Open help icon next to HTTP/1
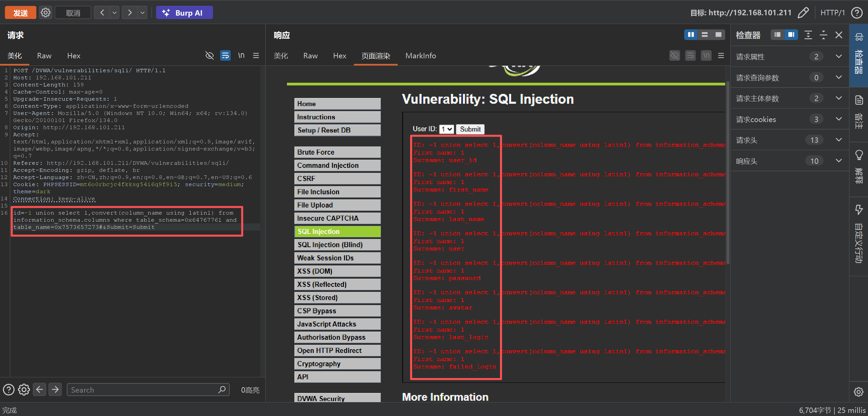This screenshot has width=868, height=416. pyautogui.click(x=857, y=13)
